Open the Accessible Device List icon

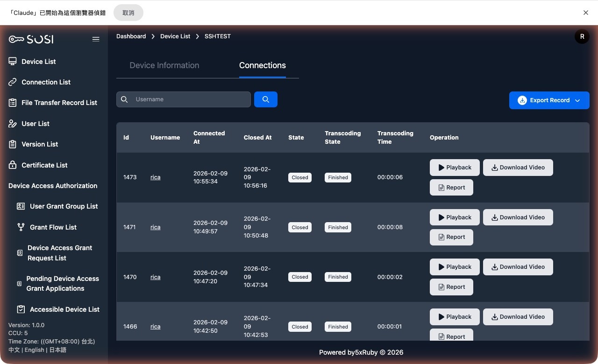point(20,309)
